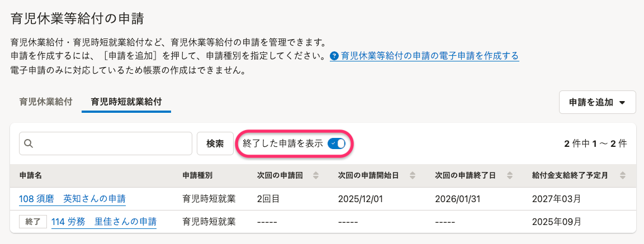The width and height of the screenshot is (644, 244).
Task: Toggle the 終了した申請を表示 switch
Action: pos(337,143)
